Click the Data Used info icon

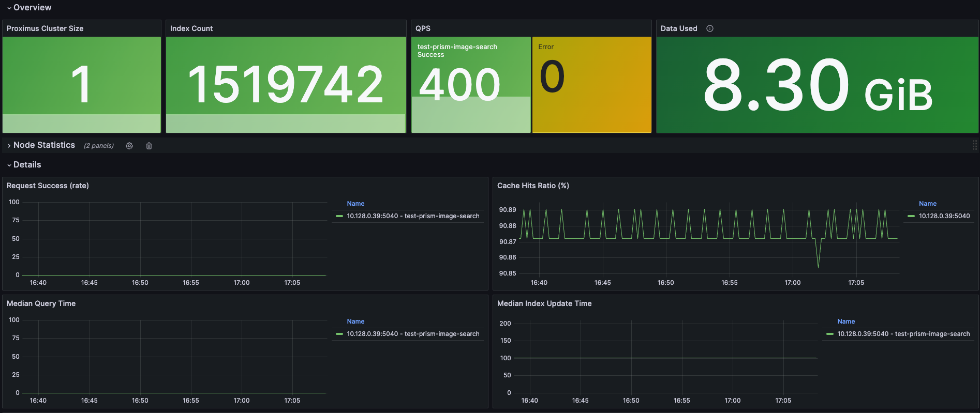(x=710, y=28)
